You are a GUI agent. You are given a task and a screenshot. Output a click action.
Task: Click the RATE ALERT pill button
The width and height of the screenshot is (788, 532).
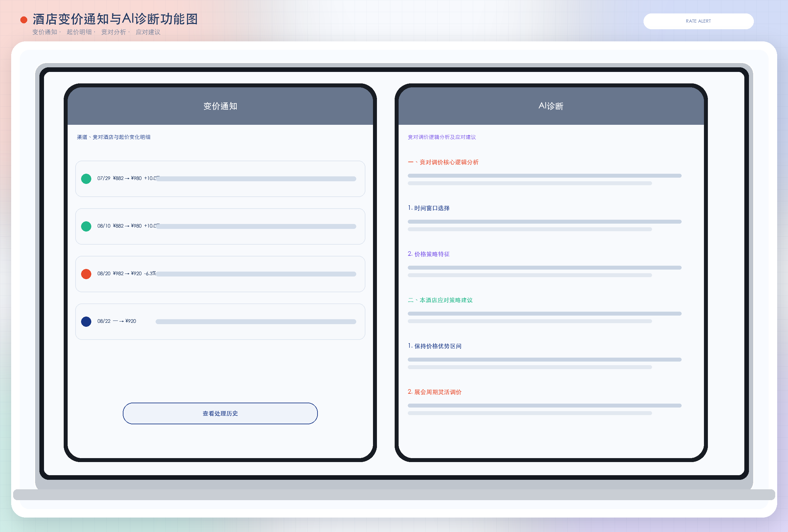click(x=698, y=21)
